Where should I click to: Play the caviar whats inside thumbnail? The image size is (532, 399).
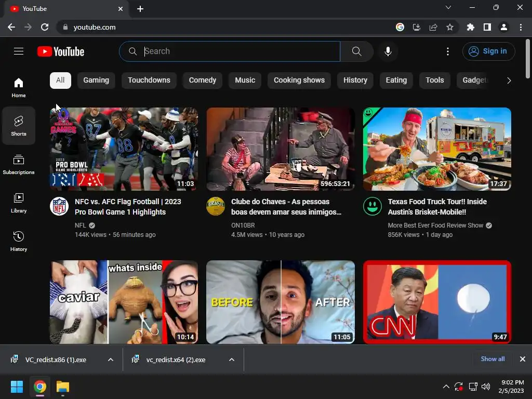coord(124,302)
